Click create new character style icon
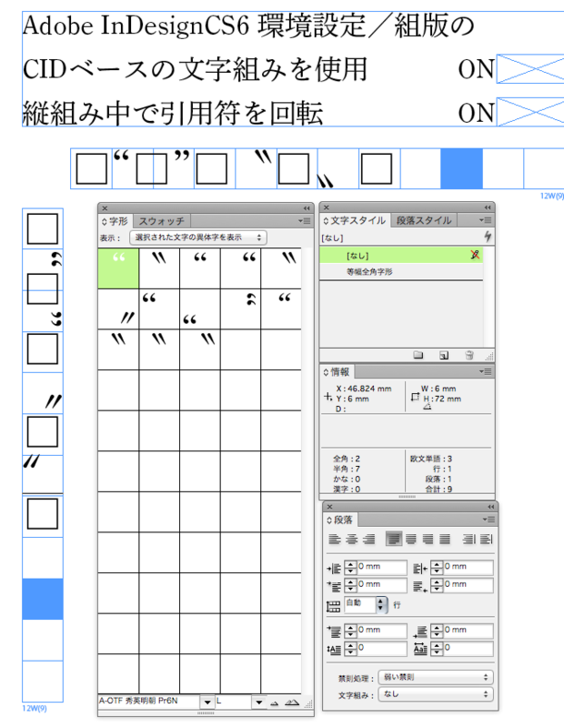 point(444,356)
